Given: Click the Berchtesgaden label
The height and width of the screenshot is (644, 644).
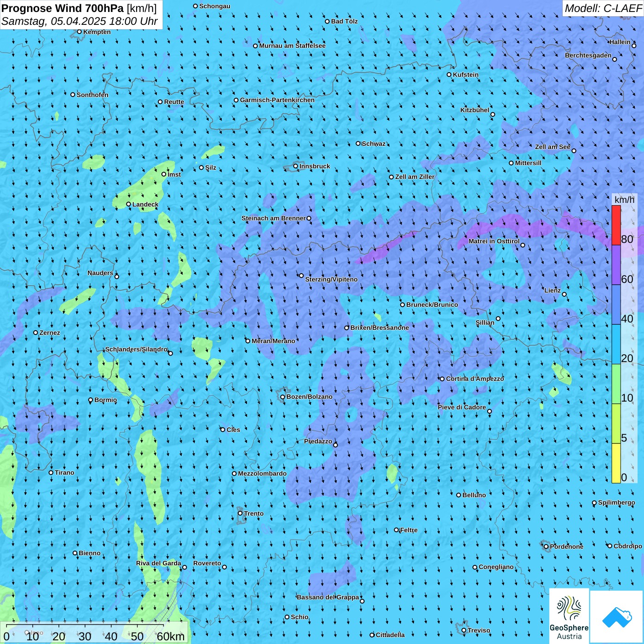Looking at the screenshot, I should [x=588, y=55].
